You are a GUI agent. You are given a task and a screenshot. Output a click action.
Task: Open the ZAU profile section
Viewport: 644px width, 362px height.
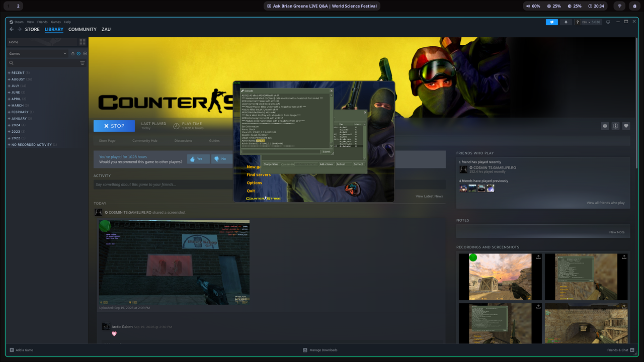[106, 29]
